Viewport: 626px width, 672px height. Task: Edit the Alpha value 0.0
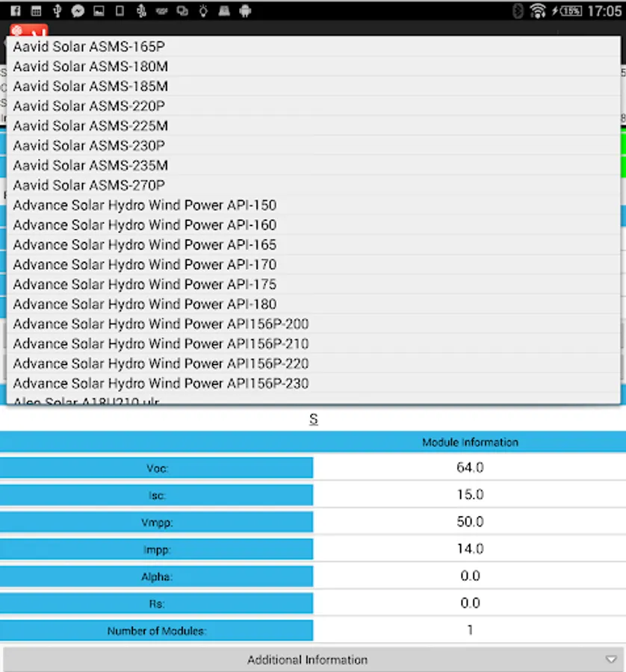470,576
